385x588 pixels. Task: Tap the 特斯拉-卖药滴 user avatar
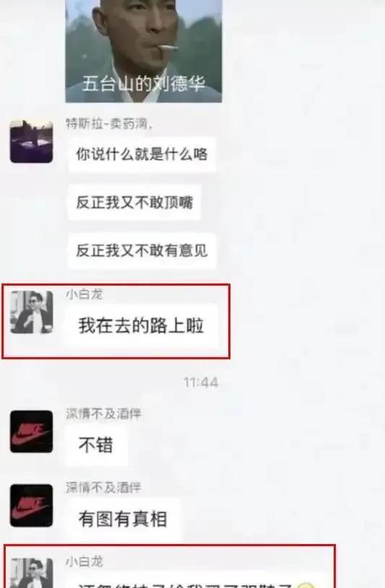[x=31, y=141]
